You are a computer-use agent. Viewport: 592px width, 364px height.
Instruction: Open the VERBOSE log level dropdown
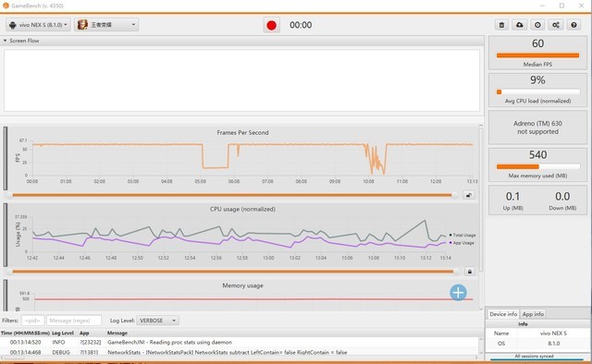coord(157,321)
